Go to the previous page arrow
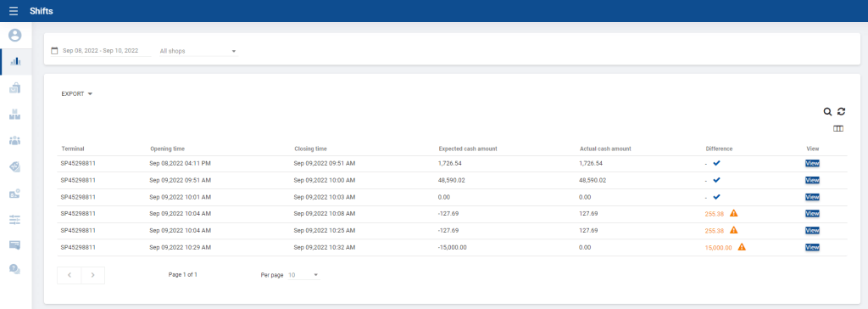 [x=70, y=275]
